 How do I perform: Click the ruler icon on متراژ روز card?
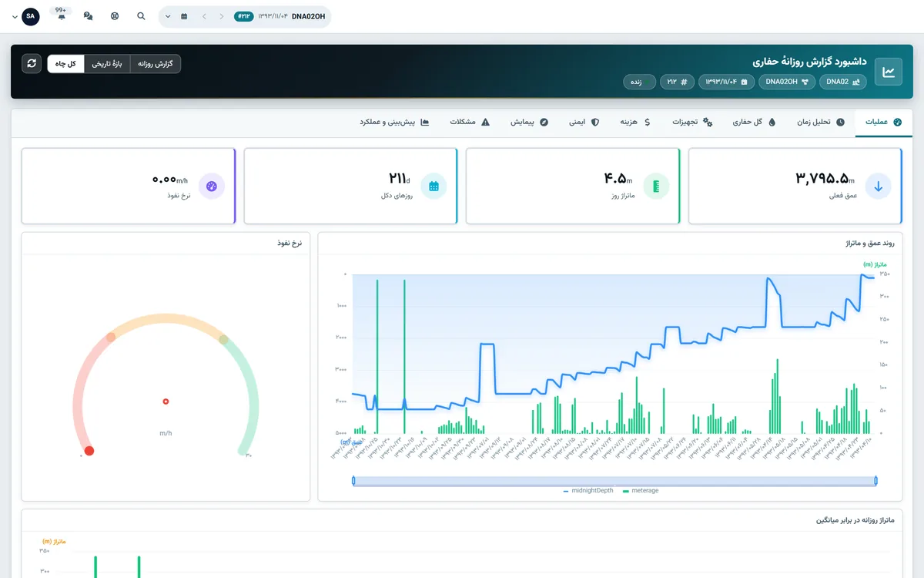click(x=656, y=186)
